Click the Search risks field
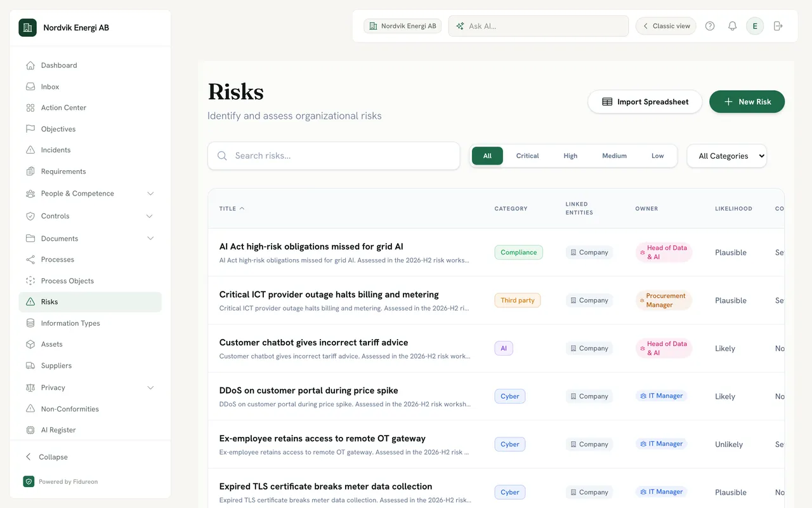812x508 pixels. pyautogui.click(x=334, y=156)
